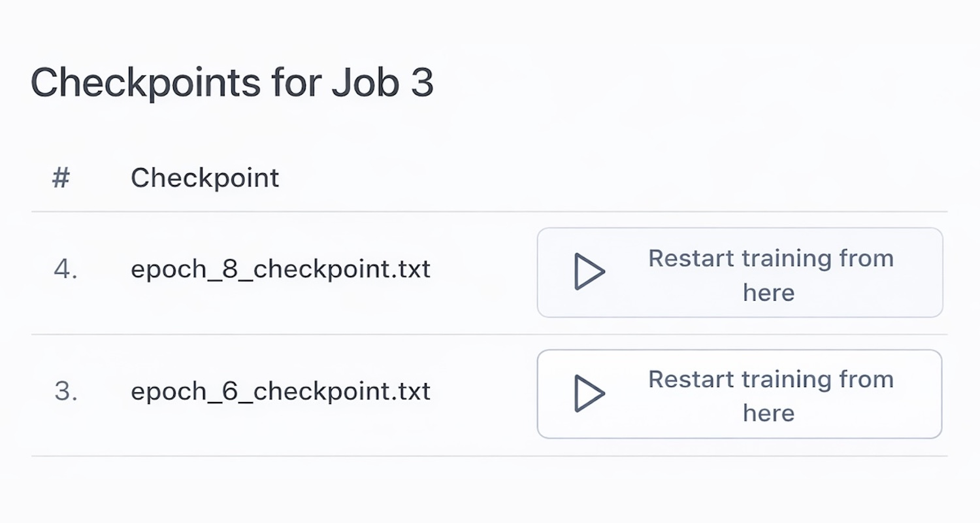The image size is (980, 523).
Task: Click the Checkpoint column header
Action: pyautogui.click(x=204, y=178)
